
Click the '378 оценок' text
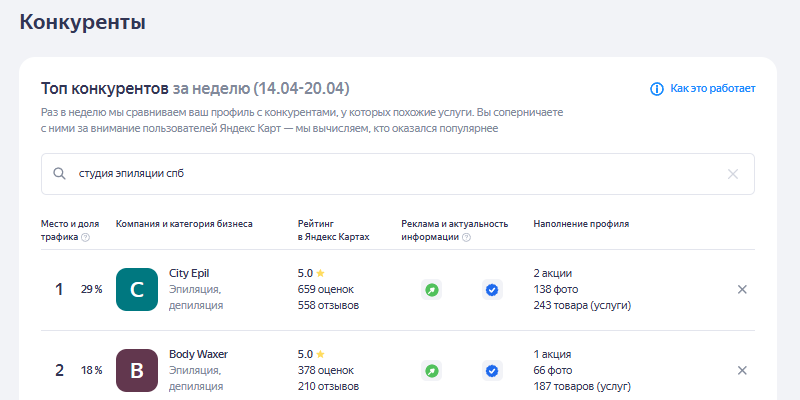point(326,370)
